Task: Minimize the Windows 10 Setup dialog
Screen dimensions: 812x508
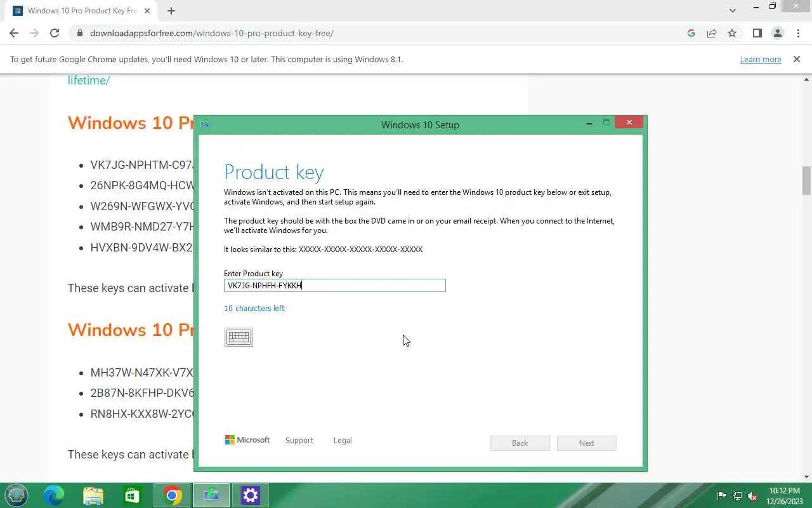Action: coord(589,123)
